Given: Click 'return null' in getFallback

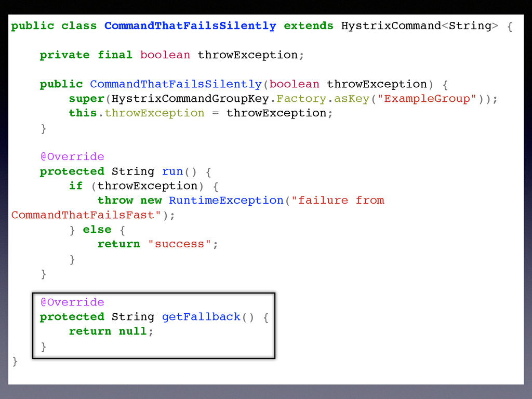Looking at the screenshot, I should point(108,331).
